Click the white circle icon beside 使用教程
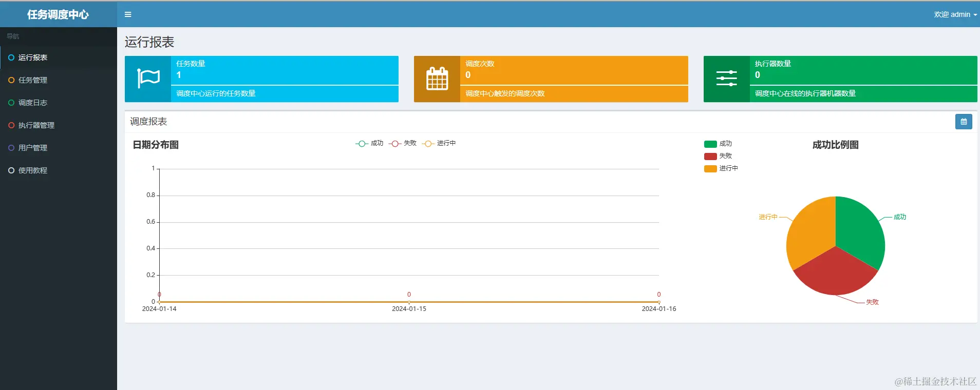Image resolution: width=980 pixels, height=390 pixels. click(11, 170)
